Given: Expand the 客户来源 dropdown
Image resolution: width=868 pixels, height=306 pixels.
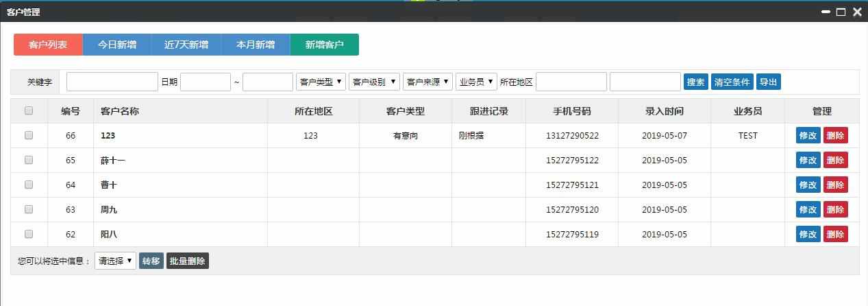Looking at the screenshot, I should point(427,82).
